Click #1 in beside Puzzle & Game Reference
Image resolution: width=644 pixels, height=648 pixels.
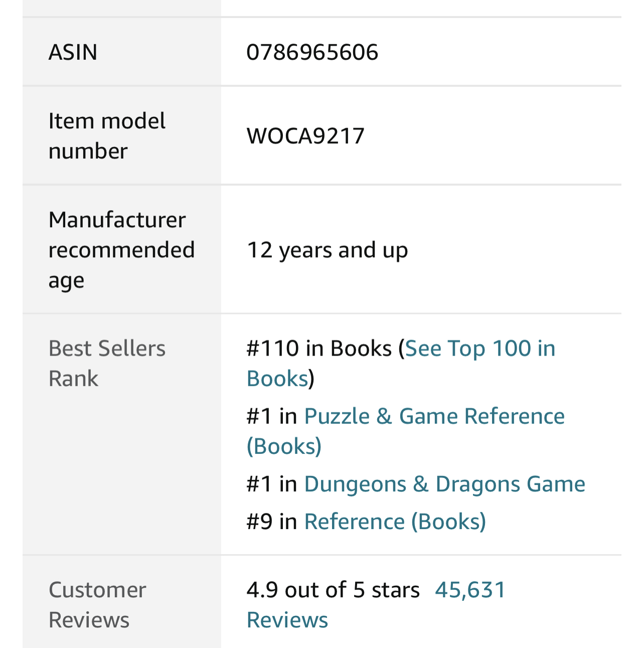click(272, 416)
